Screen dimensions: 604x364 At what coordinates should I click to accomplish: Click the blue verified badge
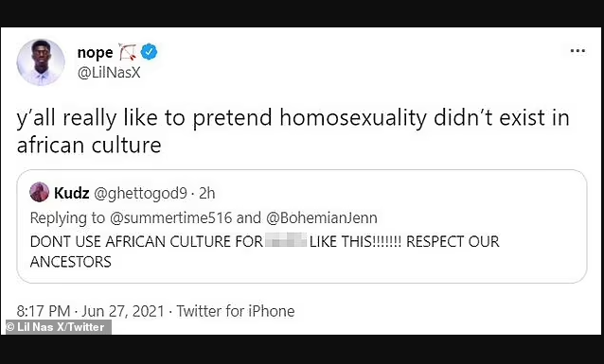click(149, 52)
